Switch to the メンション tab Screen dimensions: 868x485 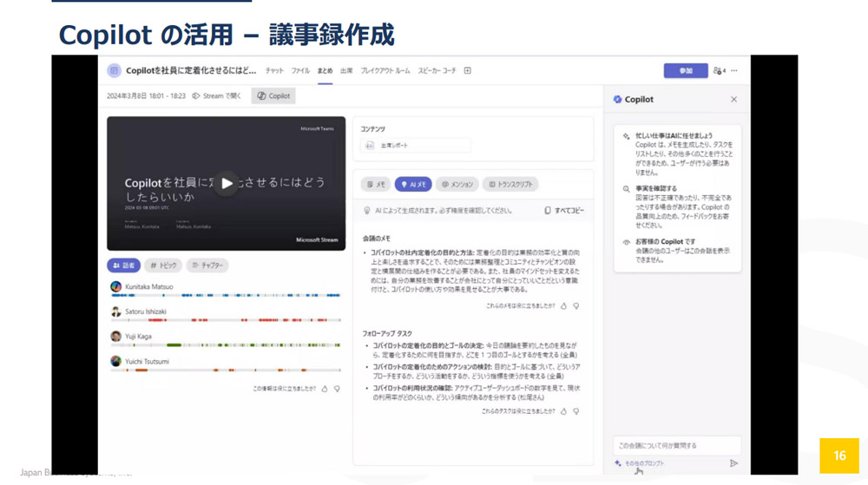[x=457, y=184]
